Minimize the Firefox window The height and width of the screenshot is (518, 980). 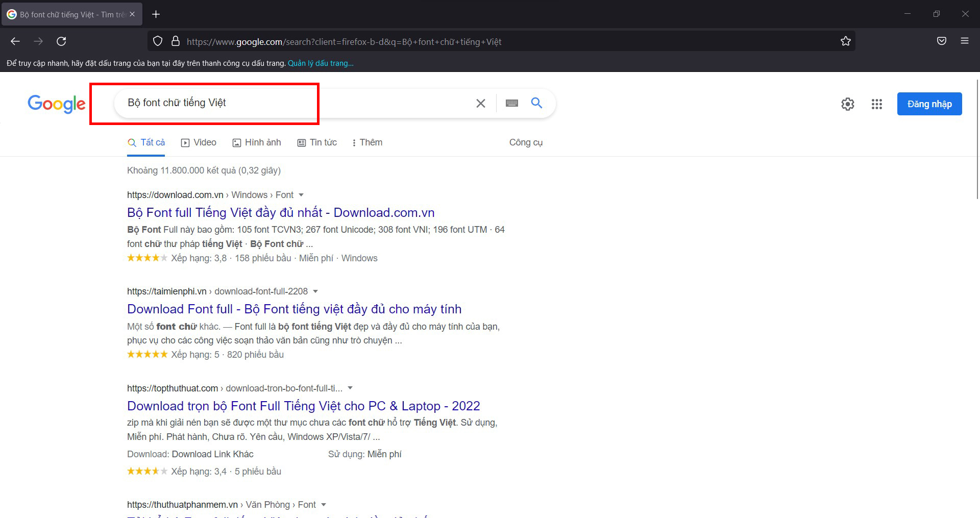pyautogui.click(x=908, y=14)
